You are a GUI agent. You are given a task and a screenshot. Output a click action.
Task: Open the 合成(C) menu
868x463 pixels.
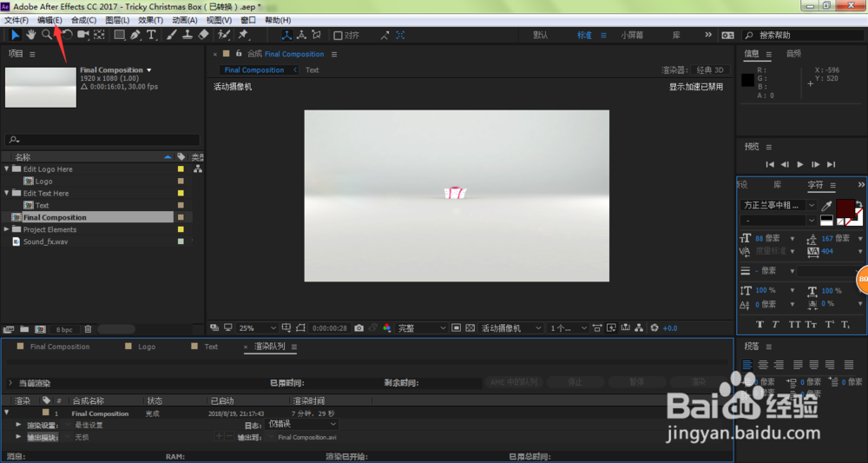[83, 20]
